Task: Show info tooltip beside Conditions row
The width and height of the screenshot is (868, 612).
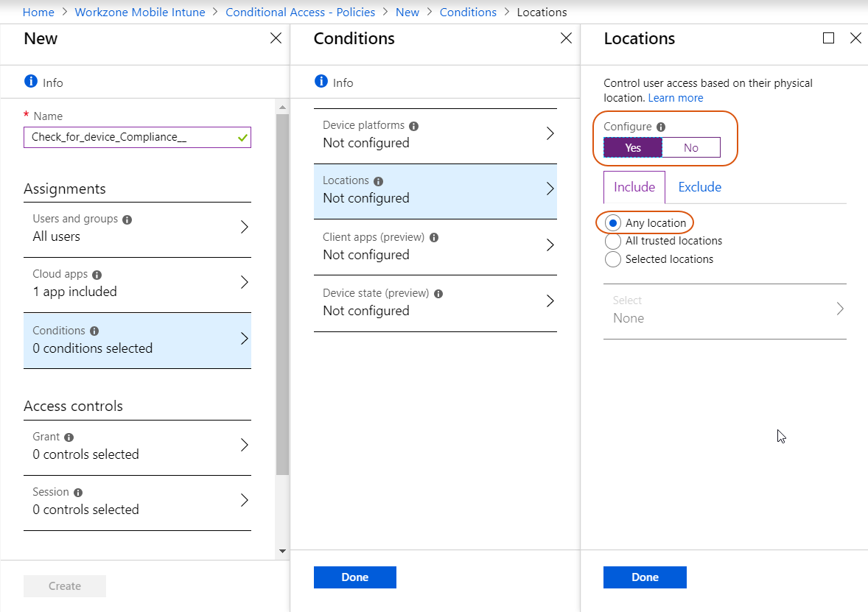Action: (x=94, y=331)
